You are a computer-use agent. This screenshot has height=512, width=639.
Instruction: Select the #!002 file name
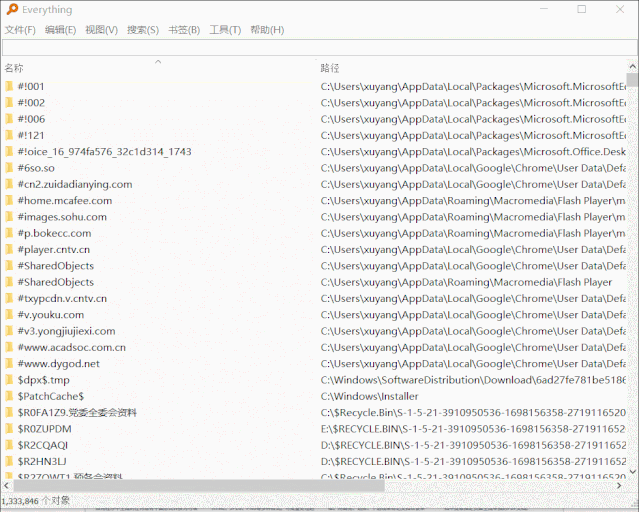click(x=31, y=103)
